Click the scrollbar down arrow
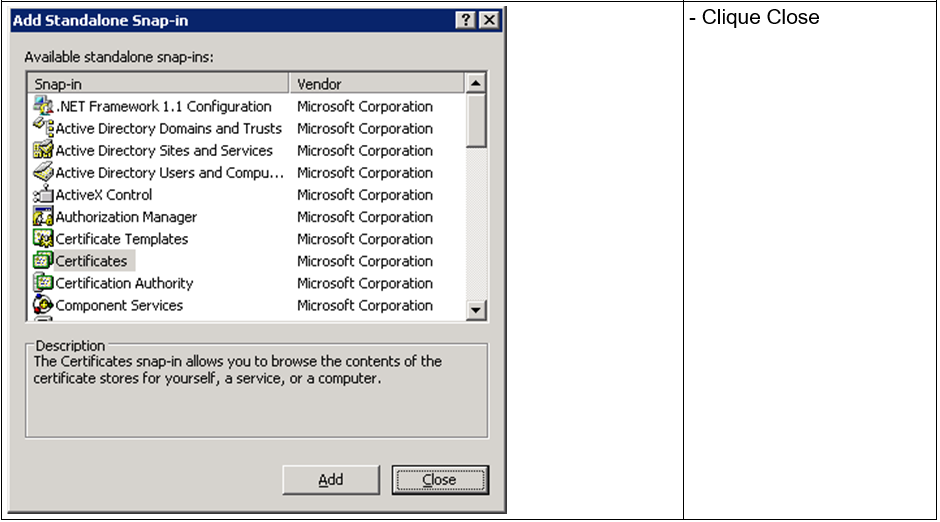The height and width of the screenshot is (522, 940). tap(476, 310)
